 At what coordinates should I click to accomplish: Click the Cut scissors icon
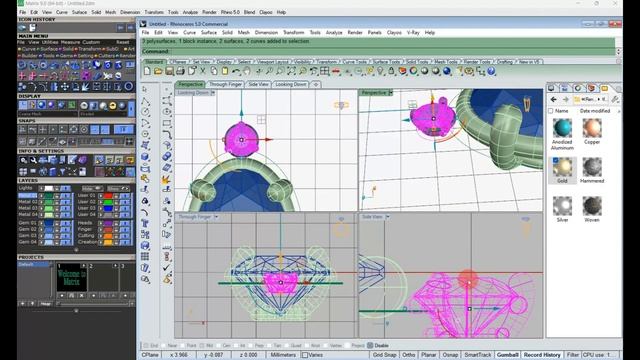(203, 71)
